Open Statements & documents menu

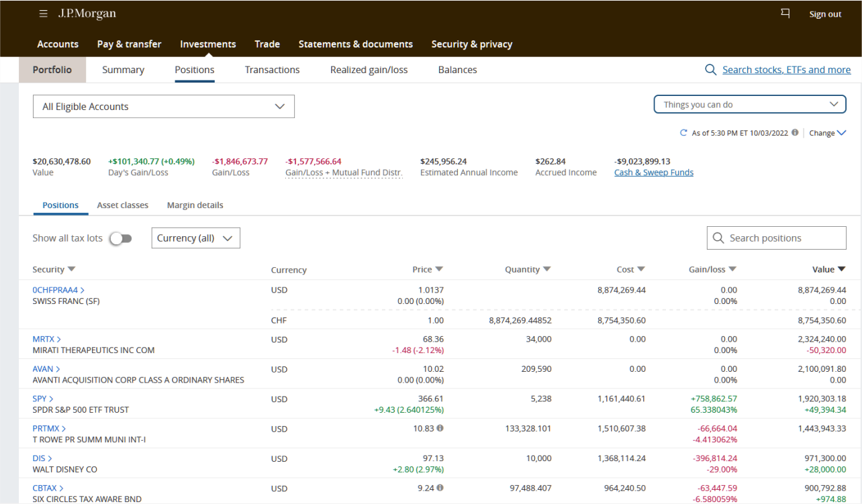tap(356, 44)
